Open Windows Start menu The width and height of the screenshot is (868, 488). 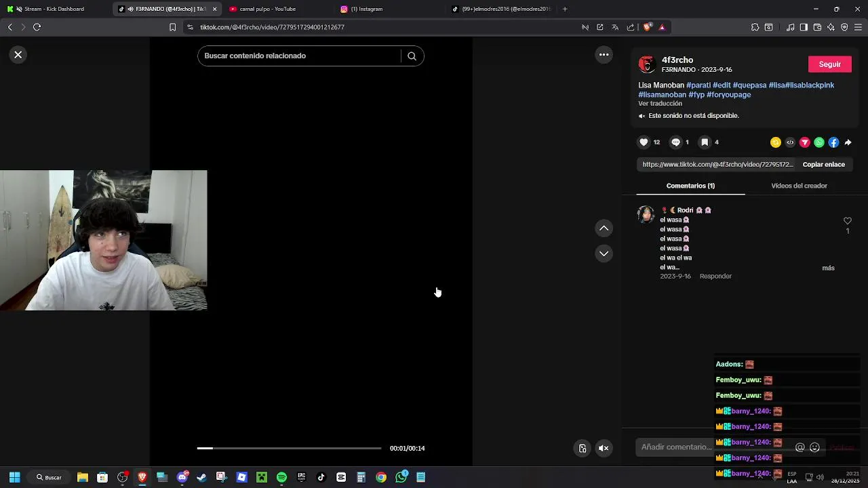pyautogui.click(x=14, y=477)
